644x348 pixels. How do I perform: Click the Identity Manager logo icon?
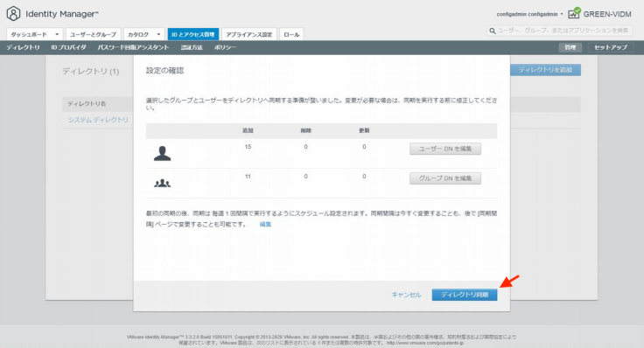click(13, 13)
